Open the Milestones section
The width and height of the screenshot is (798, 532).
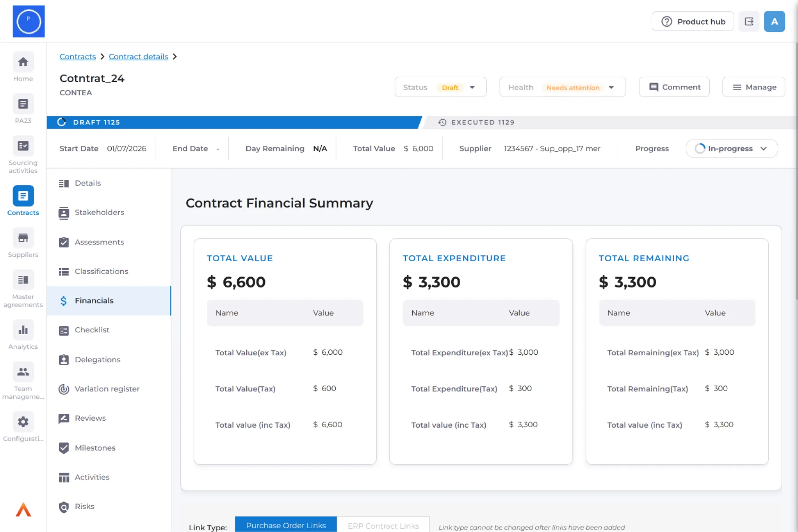[109, 448]
